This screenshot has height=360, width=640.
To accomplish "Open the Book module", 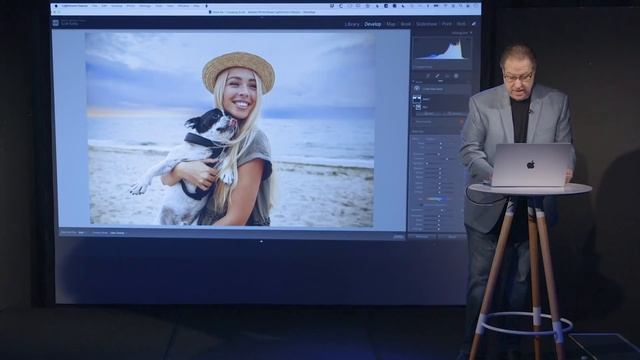I will 406,24.
